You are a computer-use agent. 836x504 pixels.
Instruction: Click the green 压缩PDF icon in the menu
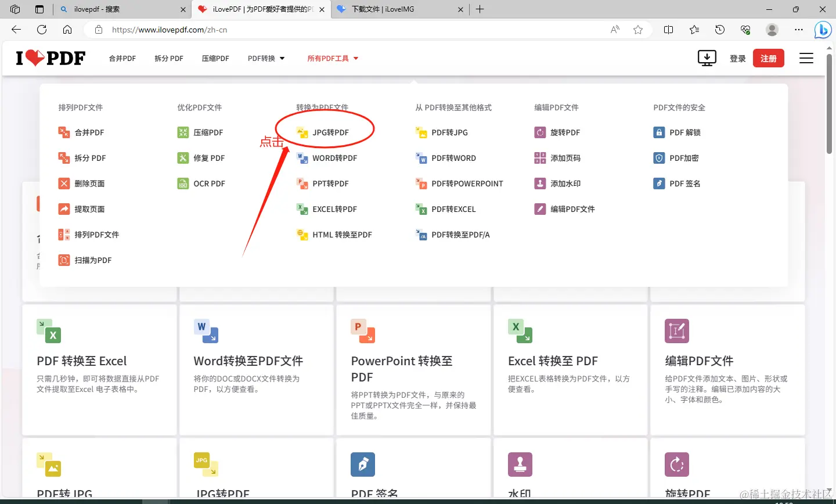[x=183, y=132]
